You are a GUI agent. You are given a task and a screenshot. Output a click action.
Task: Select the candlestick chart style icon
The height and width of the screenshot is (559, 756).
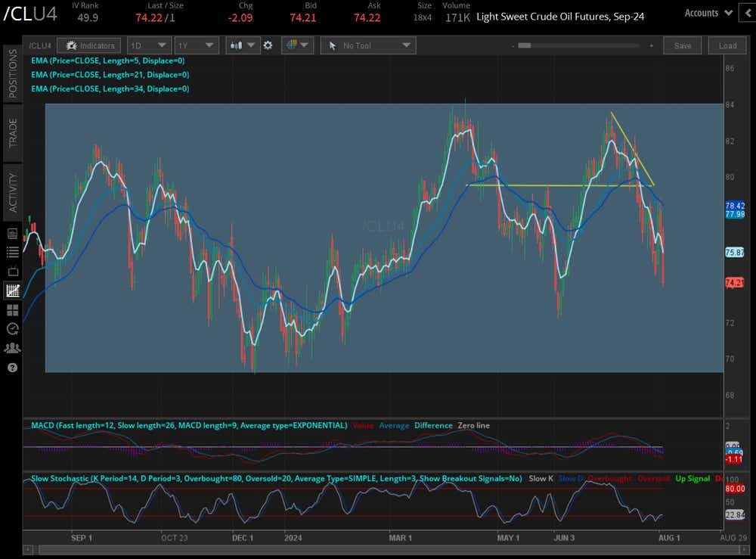(235, 45)
